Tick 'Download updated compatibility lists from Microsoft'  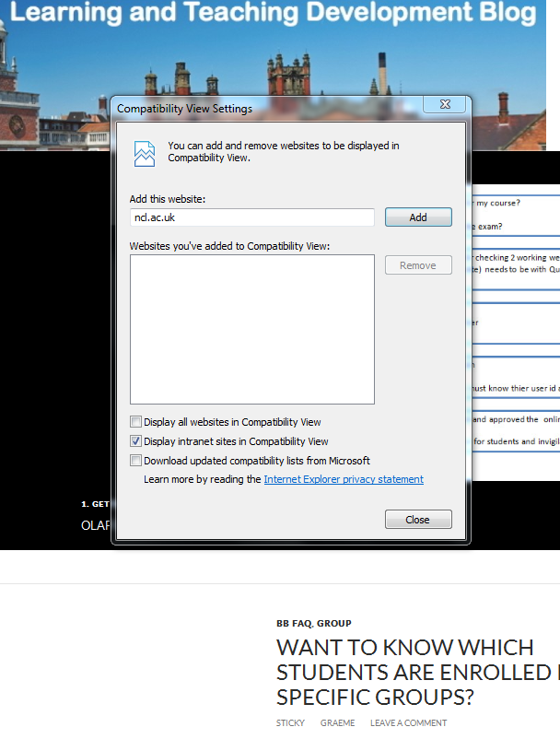click(136, 461)
